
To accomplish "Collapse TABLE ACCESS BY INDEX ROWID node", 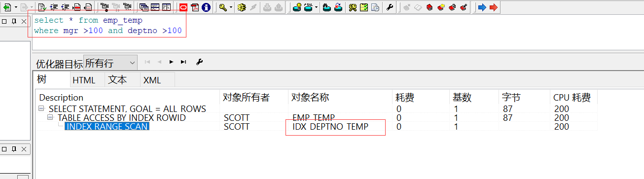I will click(x=50, y=118).
